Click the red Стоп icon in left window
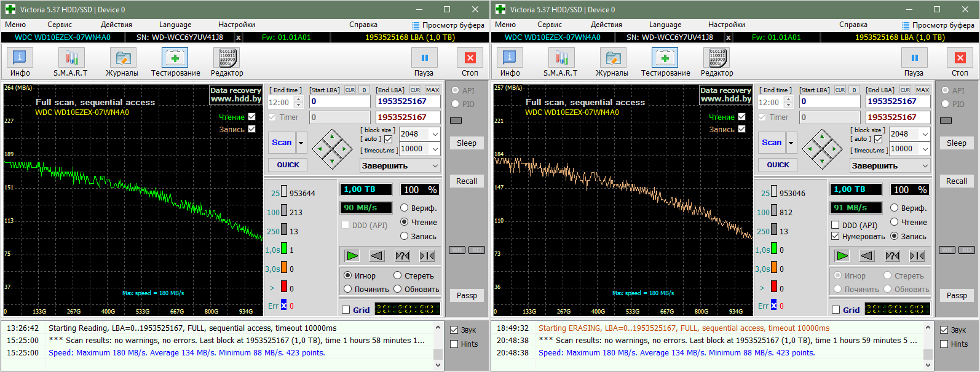Viewport: 980px width, 372px height. pos(470,58)
